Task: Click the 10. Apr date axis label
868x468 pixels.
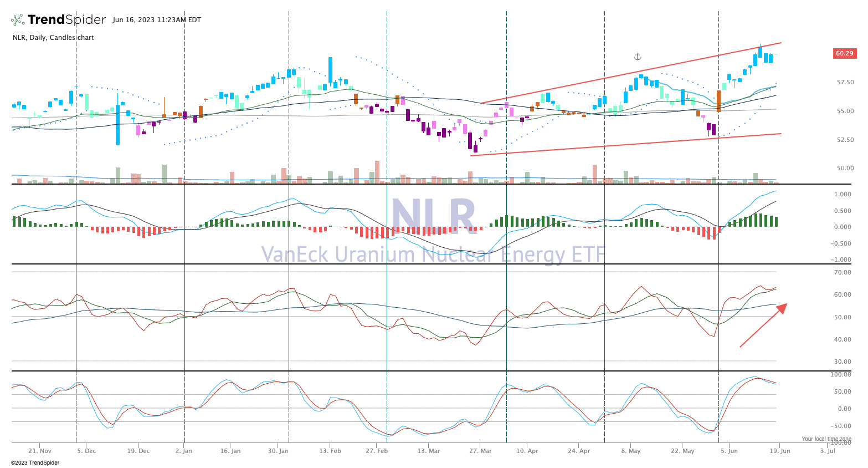Action: 527,451
